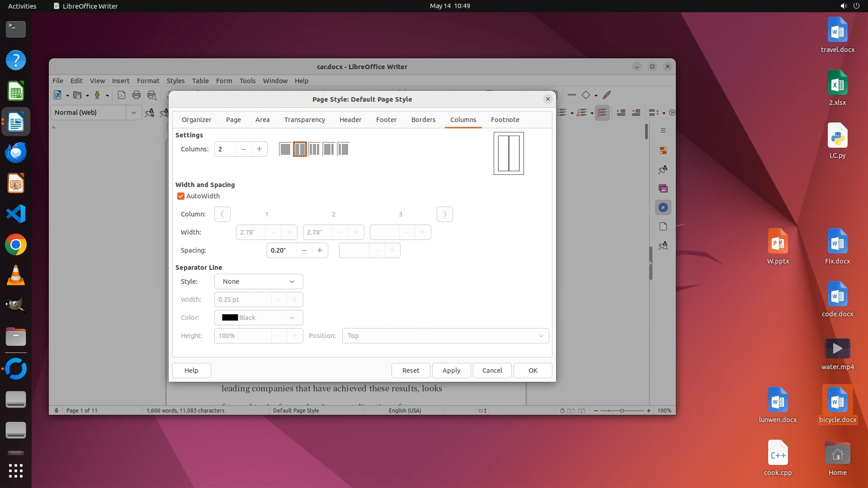The width and height of the screenshot is (868, 488).
Task: Open Thunderbird from the Ubuntu dock
Action: [x=16, y=153]
